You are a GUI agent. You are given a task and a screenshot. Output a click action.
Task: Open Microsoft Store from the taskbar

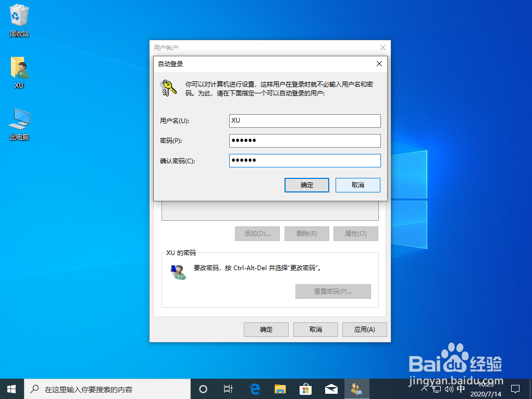(x=305, y=389)
